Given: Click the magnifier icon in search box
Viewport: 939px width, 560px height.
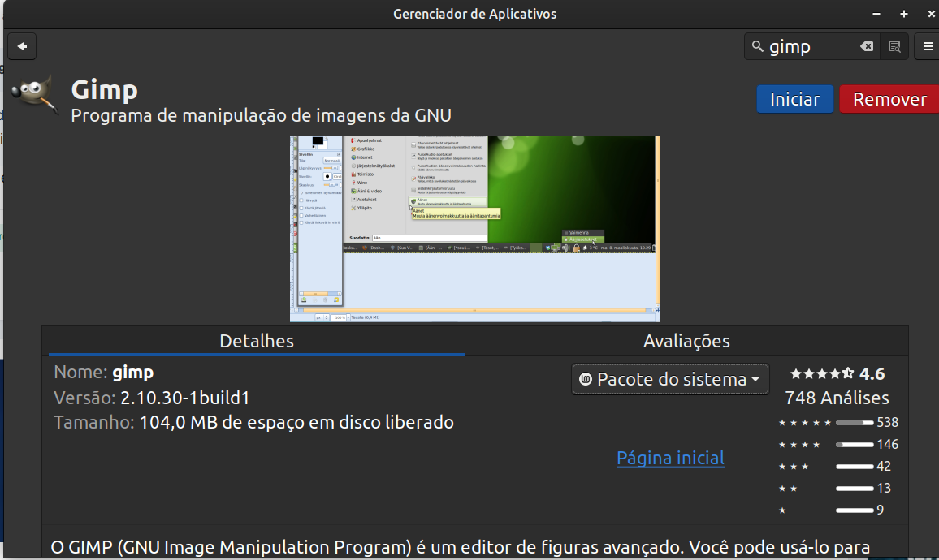Looking at the screenshot, I should pos(758,46).
